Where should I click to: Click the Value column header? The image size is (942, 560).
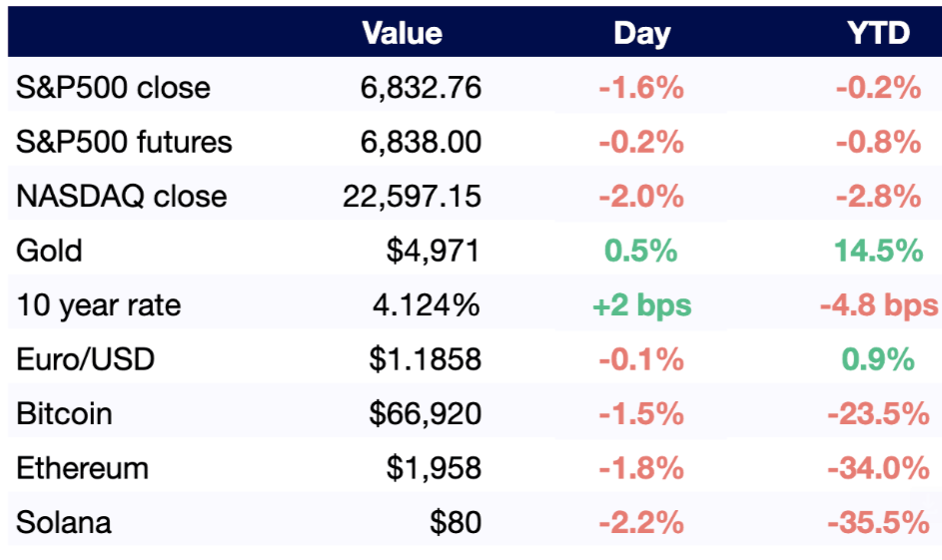403,33
